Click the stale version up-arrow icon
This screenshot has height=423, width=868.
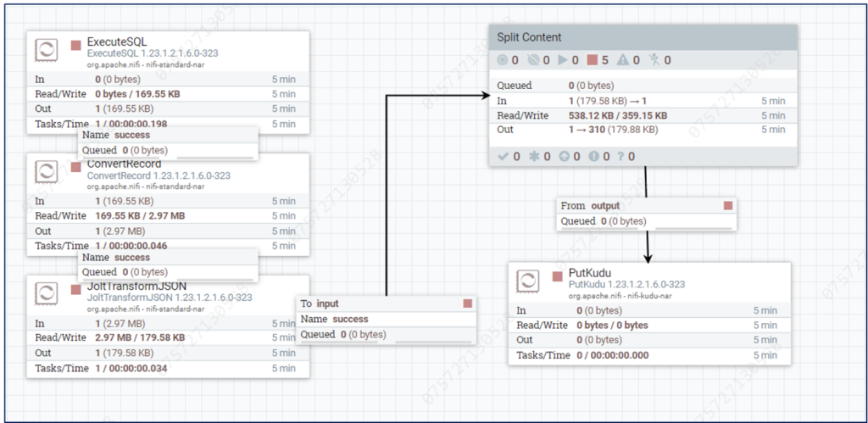point(564,156)
